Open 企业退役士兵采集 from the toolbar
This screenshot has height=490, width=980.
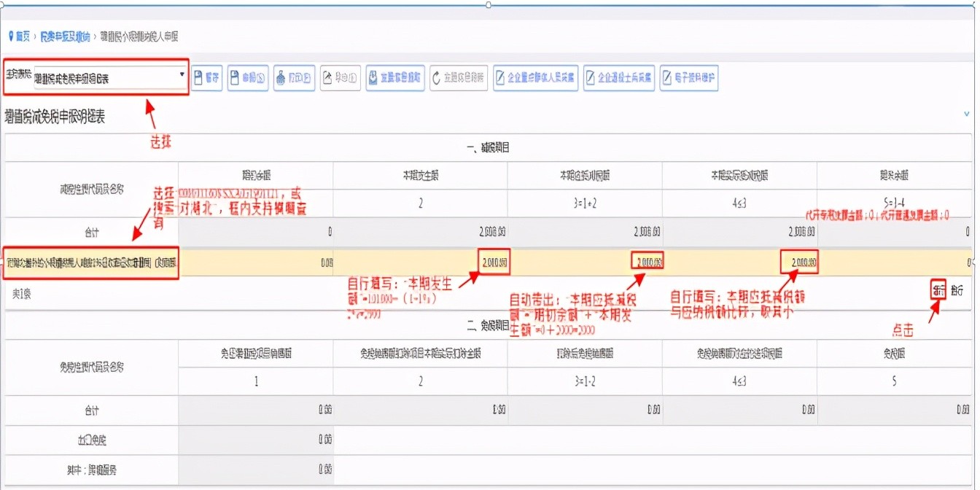coord(619,78)
